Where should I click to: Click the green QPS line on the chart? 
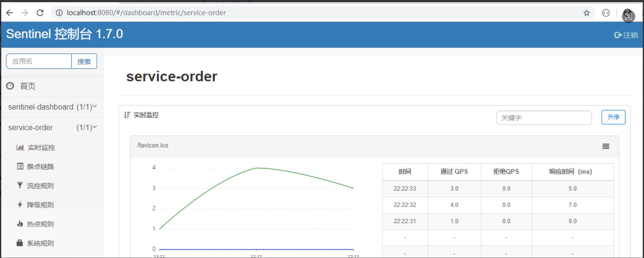coord(257,168)
